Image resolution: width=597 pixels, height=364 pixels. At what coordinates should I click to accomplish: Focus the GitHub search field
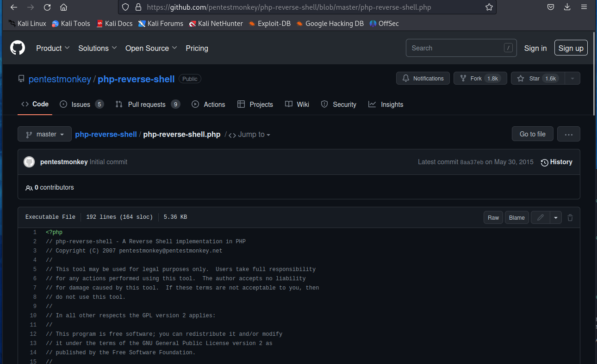(x=461, y=48)
